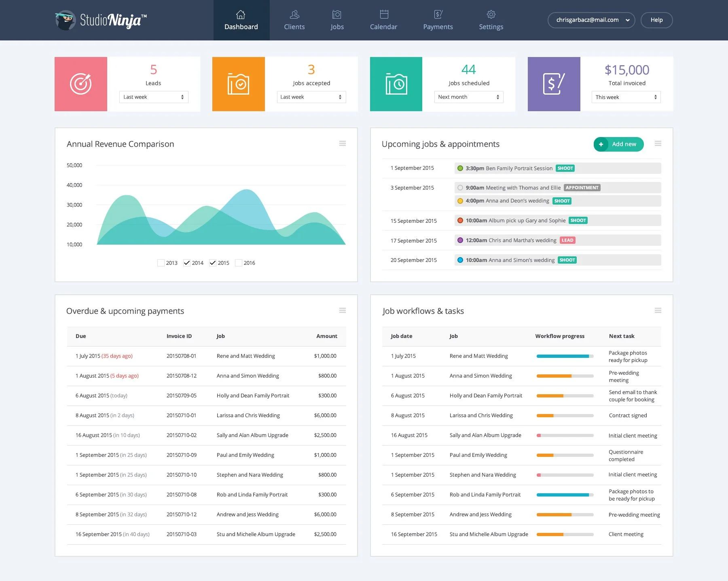This screenshot has width=728, height=581.
Task: Switch to the Clients tab
Action: tap(294, 20)
